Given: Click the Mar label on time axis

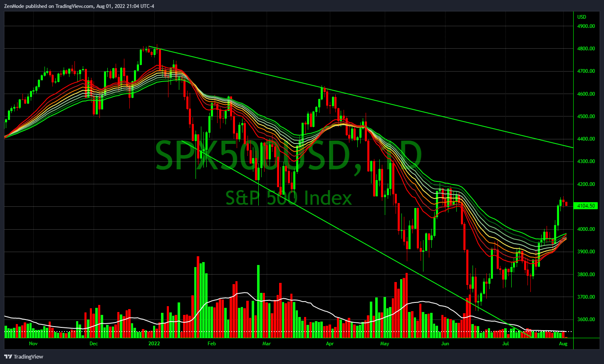Looking at the screenshot, I should click(x=267, y=344).
